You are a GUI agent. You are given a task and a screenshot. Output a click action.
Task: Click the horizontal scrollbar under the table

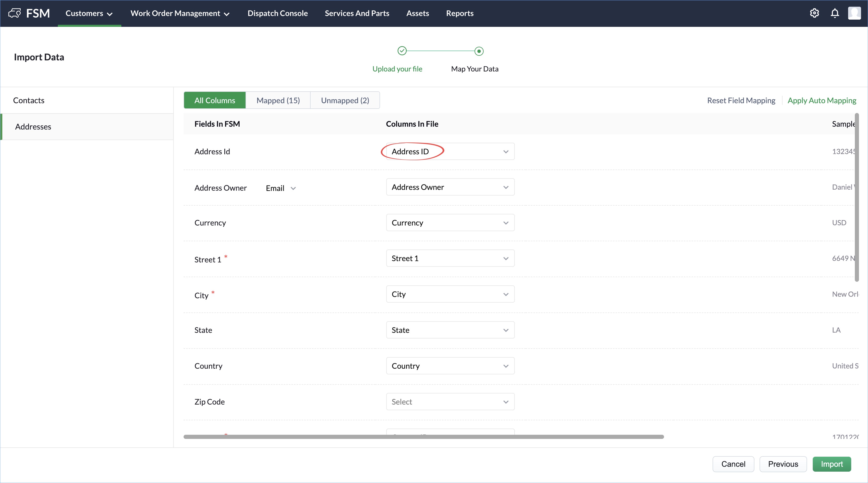click(x=423, y=437)
